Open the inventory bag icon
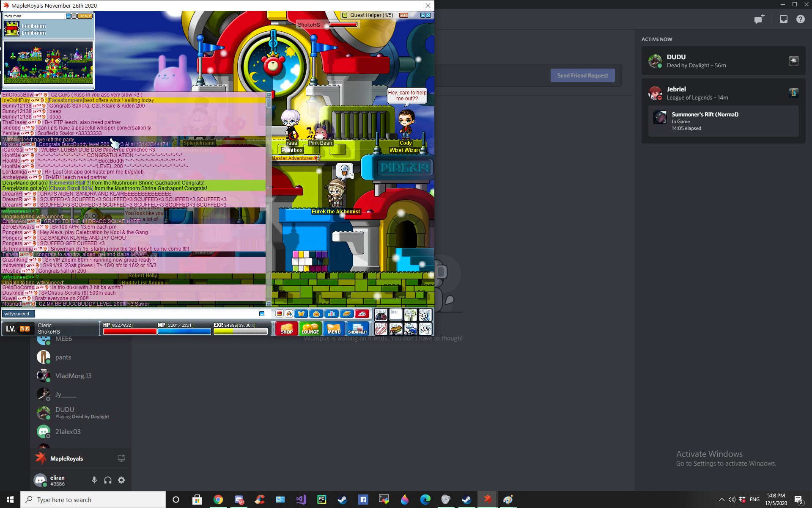Screen dimensions: 812x508 tap(316, 314)
